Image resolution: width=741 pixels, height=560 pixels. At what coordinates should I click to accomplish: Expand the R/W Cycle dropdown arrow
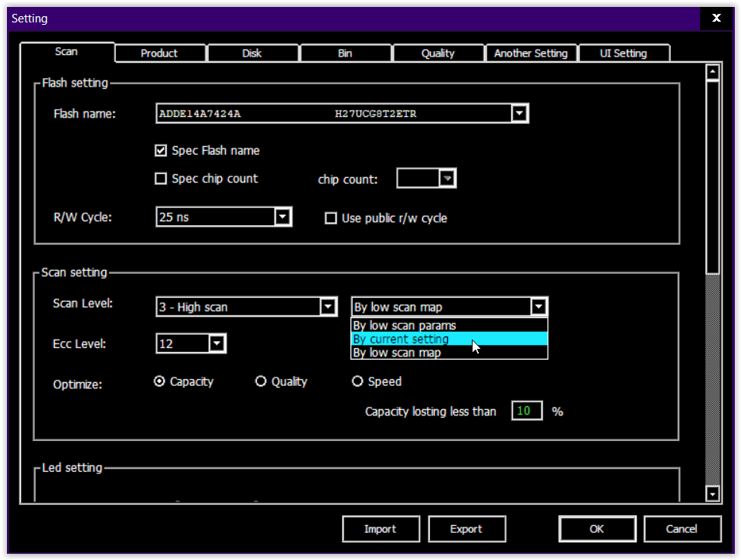pyautogui.click(x=282, y=217)
